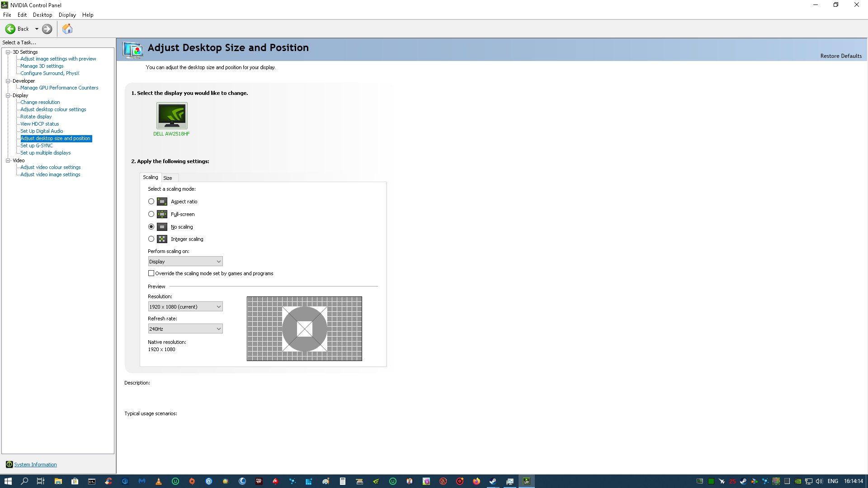Open the Refresh rate dropdown
The width and height of the screenshot is (868, 488).
click(x=185, y=329)
